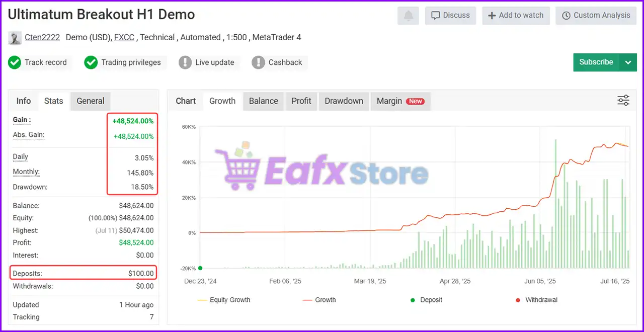Click the Drawdown stat label

[30, 187]
